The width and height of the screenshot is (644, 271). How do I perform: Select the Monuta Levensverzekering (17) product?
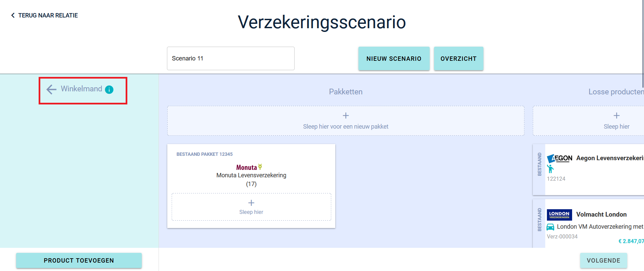coord(251,180)
